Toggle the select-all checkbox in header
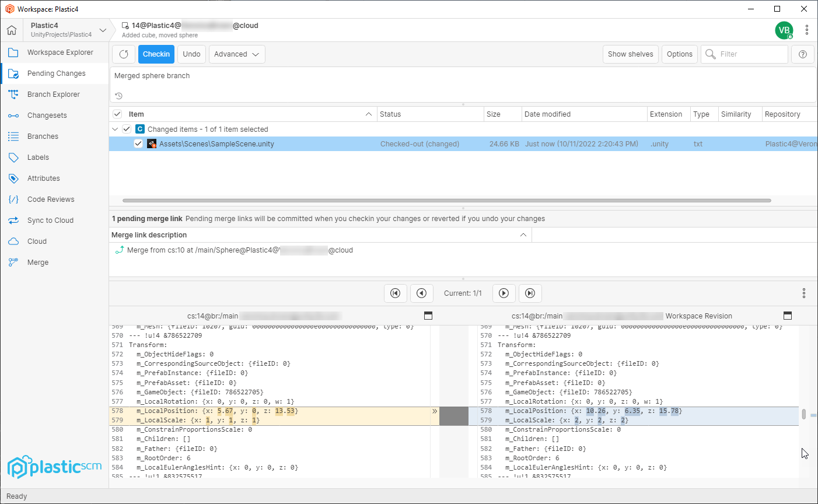Image resolution: width=818 pixels, height=504 pixels. 117,114
